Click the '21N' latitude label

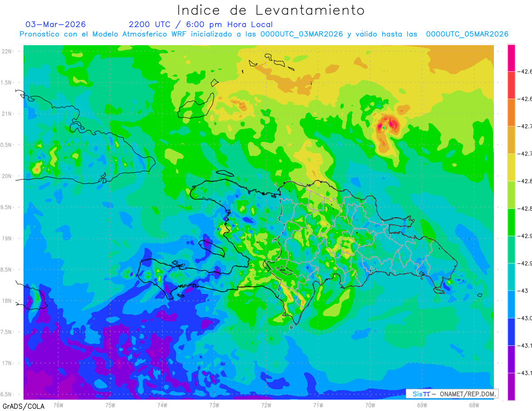pyautogui.click(x=7, y=114)
